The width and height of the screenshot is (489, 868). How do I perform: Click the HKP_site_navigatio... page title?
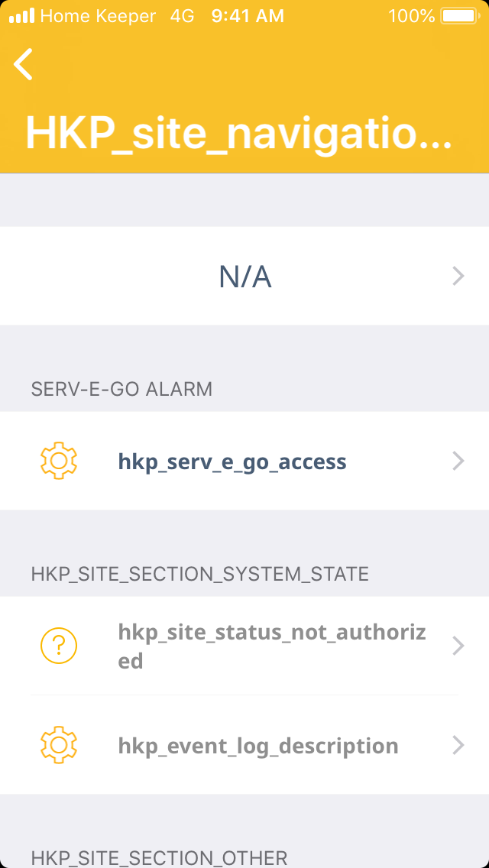(x=239, y=134)
